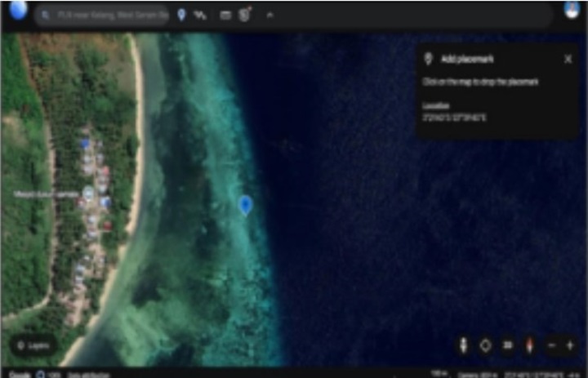Image resolution: width=588 pixels, height=378 pixels.
Task: Click the blue placemark pin on the reef
Action: coord(245,204)
